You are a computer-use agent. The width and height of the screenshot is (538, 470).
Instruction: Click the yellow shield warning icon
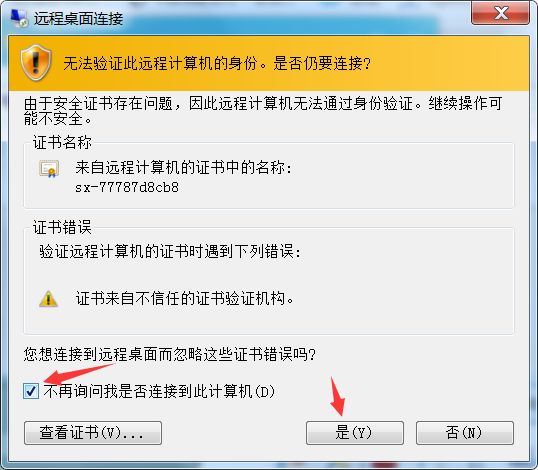(36, 62)
